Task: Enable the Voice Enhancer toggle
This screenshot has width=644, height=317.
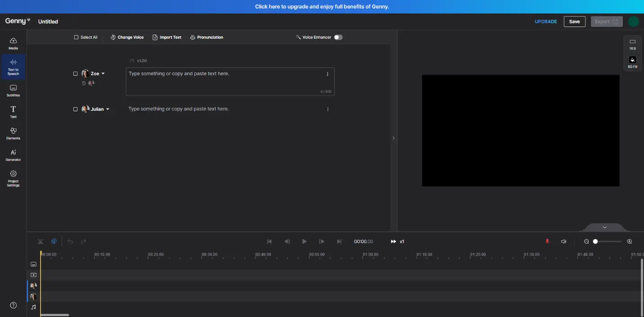Action: point(338,37)
